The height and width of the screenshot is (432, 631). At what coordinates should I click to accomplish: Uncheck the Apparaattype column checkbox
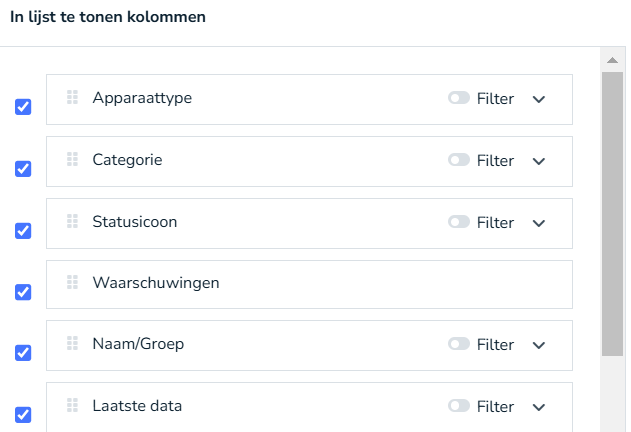click(x=23, y=107)
